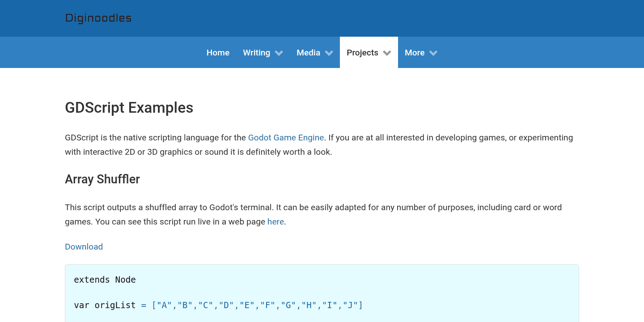This screenshot has height=322, width=644.
Task: Follow the Godot Game Engine link
Action: 286,138
